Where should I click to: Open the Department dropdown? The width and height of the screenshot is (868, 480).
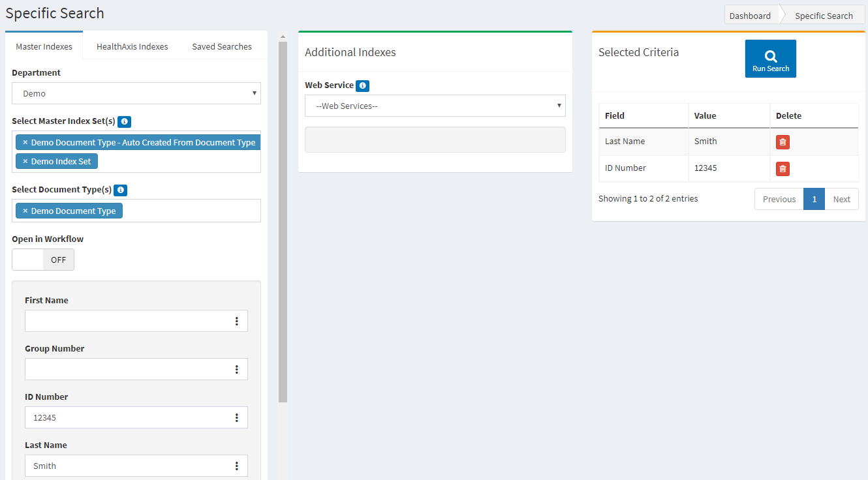point(136,93)
